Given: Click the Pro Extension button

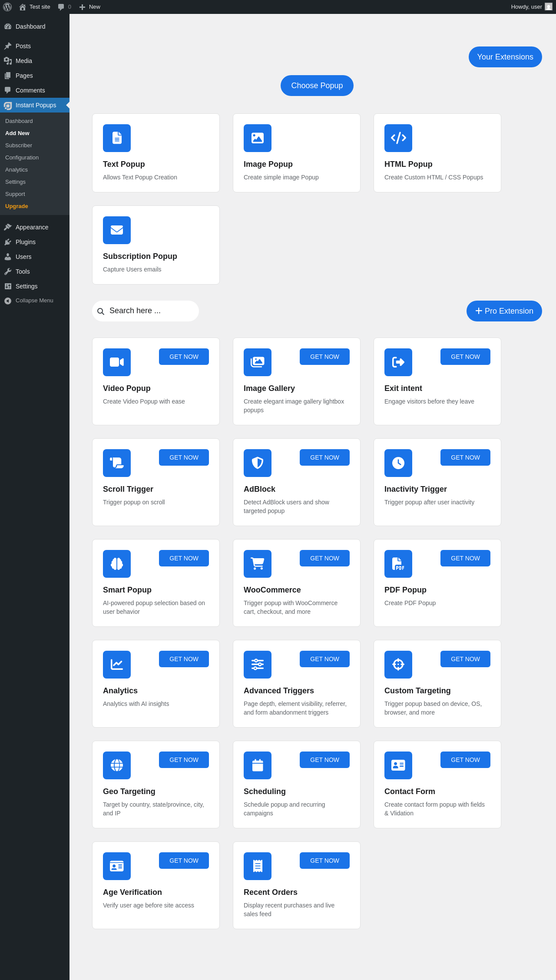Looking at the screenshot, I should [x=504, y=311].
